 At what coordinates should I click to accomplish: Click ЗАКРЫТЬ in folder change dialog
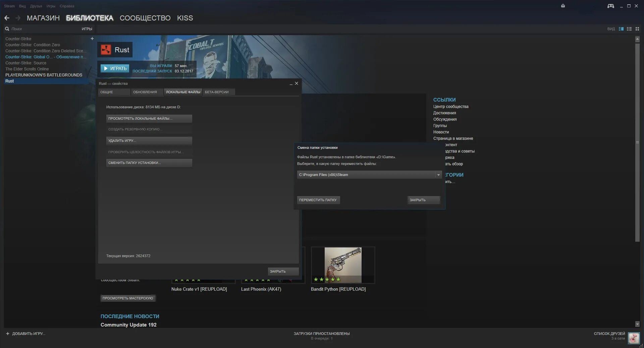424,200
